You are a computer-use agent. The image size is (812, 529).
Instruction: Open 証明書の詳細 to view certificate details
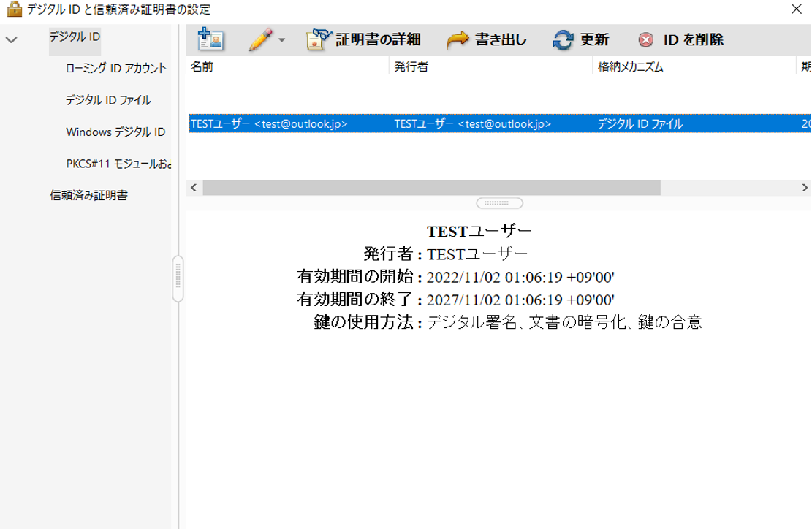coord(365,40)
